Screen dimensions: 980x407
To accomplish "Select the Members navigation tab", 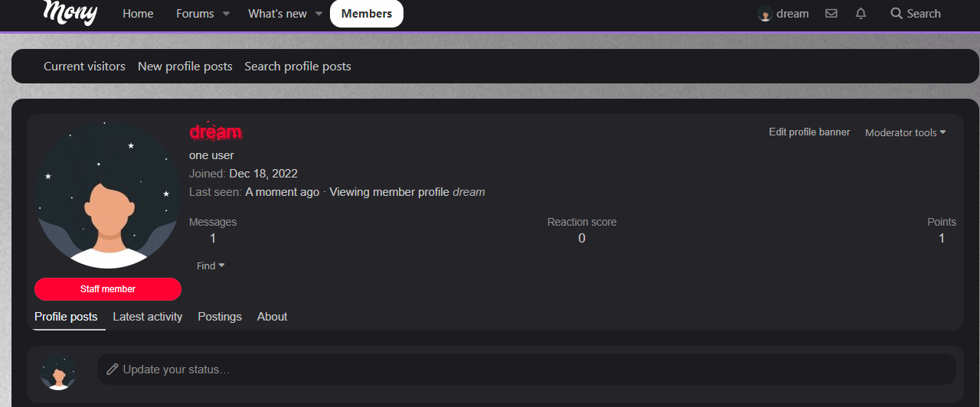I will click(x=367, y=14).
